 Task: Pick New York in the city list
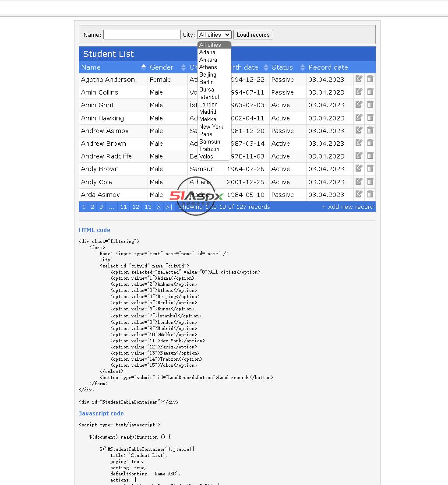(x=214, y=127)
